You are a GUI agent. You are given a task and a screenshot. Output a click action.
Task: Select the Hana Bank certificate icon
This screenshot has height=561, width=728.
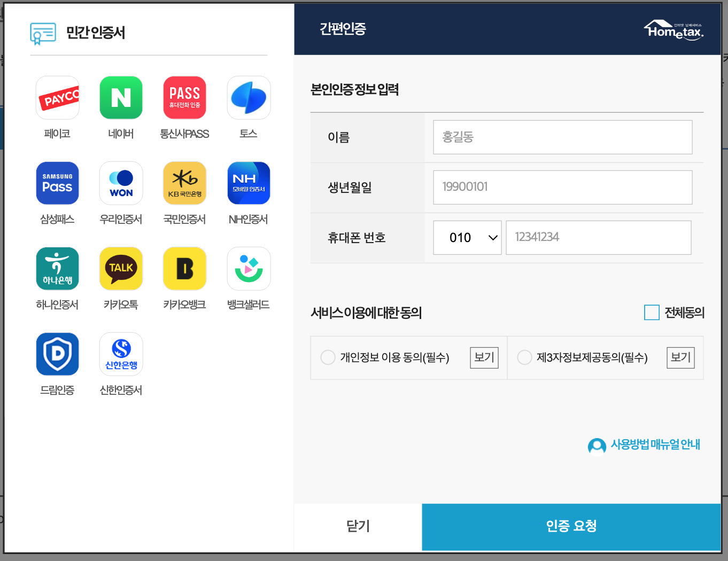[x=57, y=269]
